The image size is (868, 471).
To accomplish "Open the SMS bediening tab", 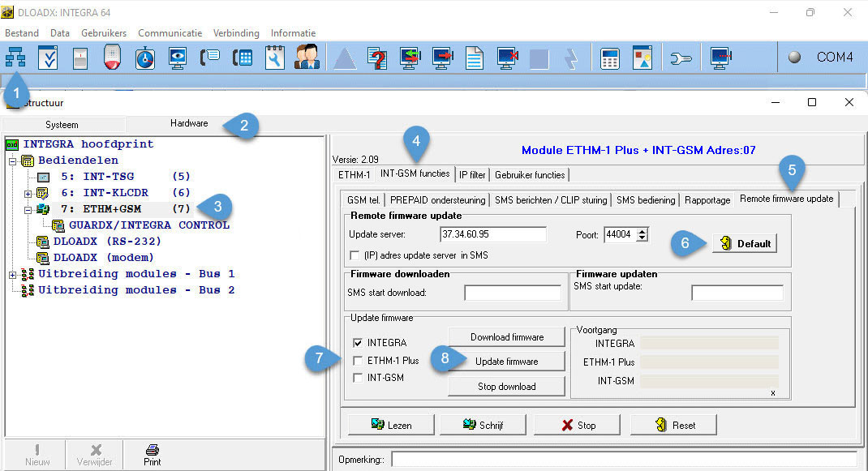I will 646,199.
